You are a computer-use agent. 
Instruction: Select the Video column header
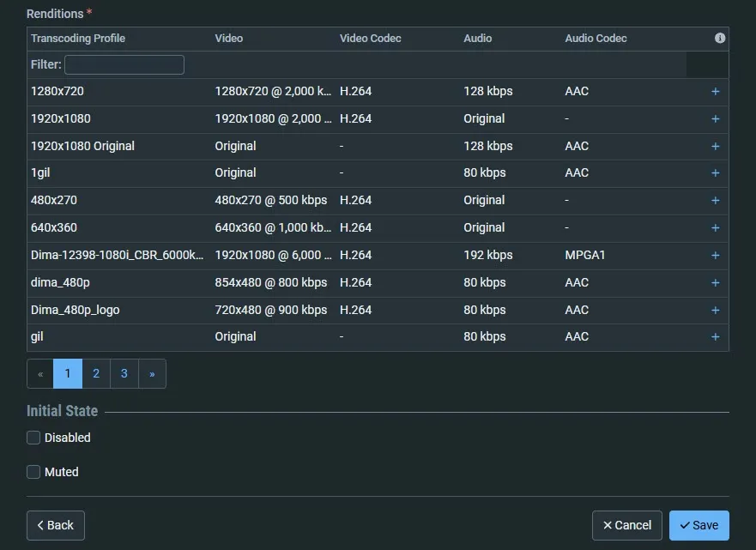click(x=229, y=39)
